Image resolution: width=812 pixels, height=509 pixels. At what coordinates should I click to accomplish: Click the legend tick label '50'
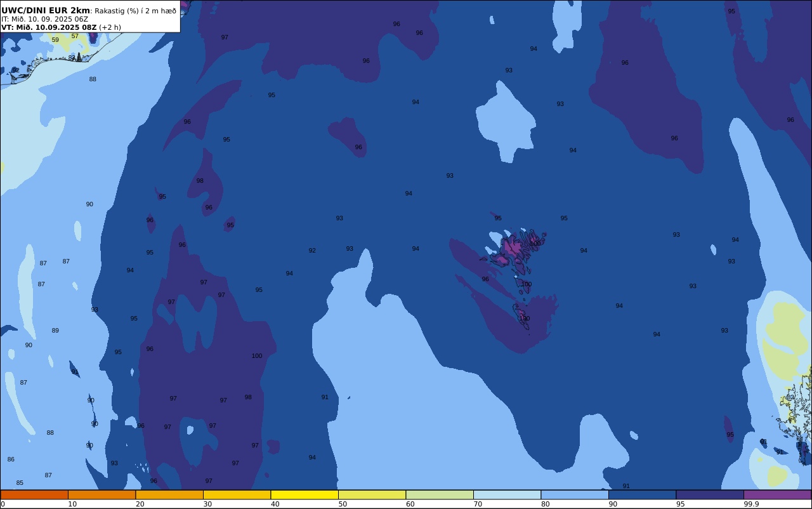tap(343, 504)
